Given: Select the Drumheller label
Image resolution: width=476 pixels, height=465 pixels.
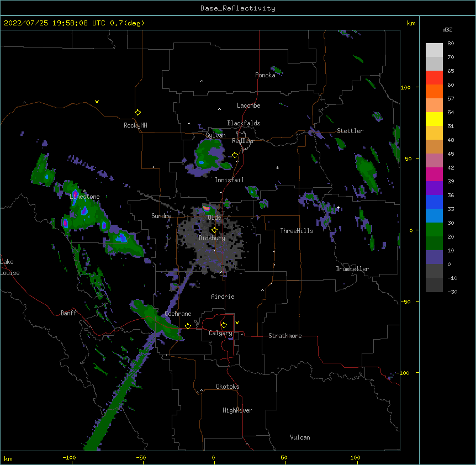Looking at the screenshot, I should [x=352, y=269].
